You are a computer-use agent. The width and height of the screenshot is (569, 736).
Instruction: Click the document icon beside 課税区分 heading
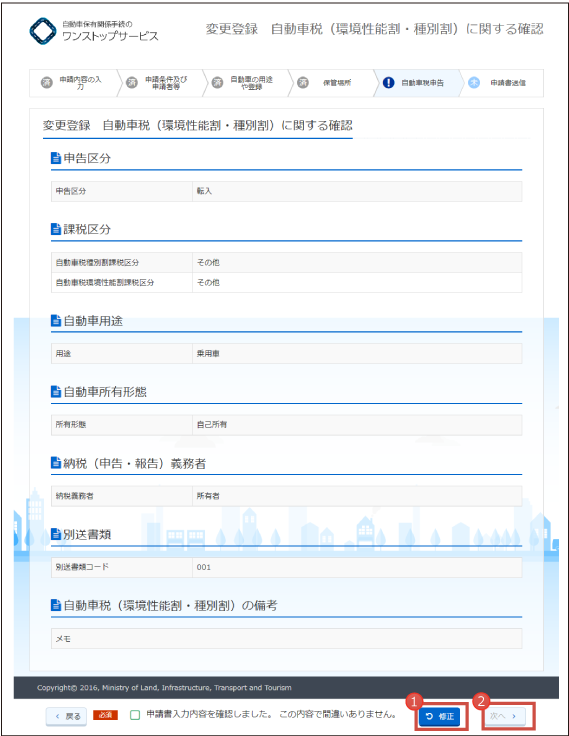(x=56, y=229)
